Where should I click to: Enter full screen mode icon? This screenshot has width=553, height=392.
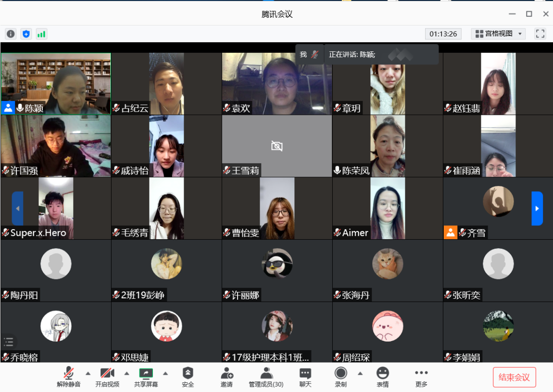tap(540, 34)
